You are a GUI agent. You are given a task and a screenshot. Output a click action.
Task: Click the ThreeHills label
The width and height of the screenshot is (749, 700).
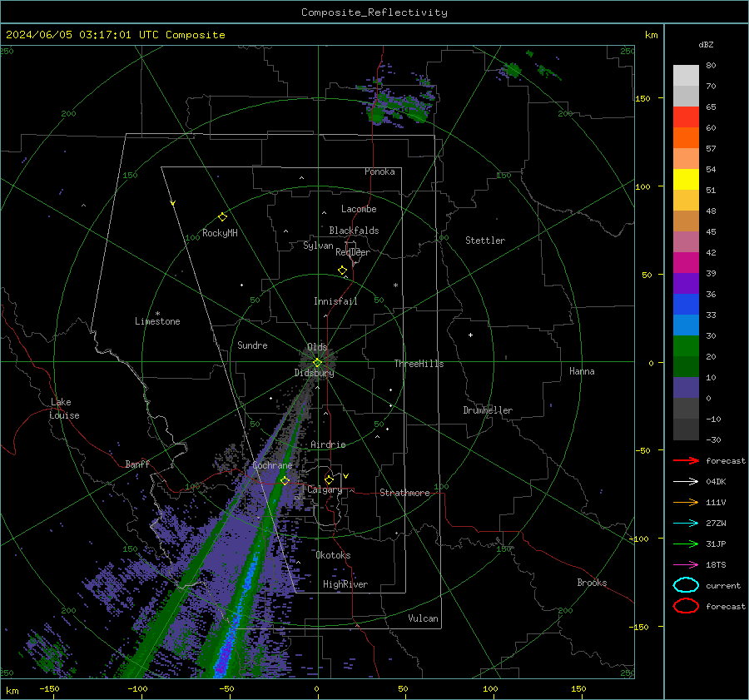[x=419, y=364]
